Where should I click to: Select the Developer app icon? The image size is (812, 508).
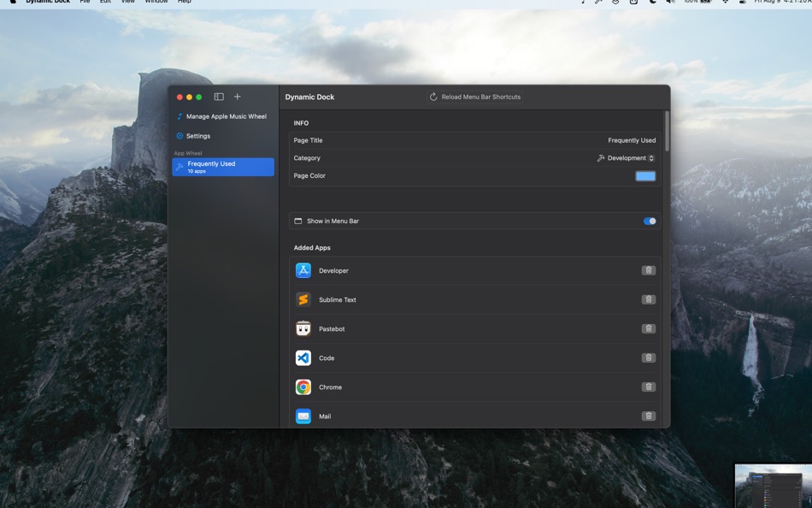(x=303, y=270)
